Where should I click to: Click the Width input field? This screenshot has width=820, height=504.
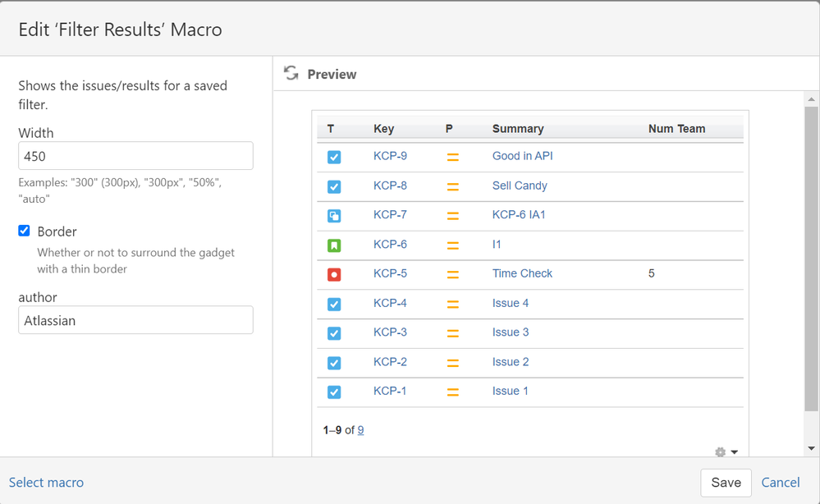(135, 155)
